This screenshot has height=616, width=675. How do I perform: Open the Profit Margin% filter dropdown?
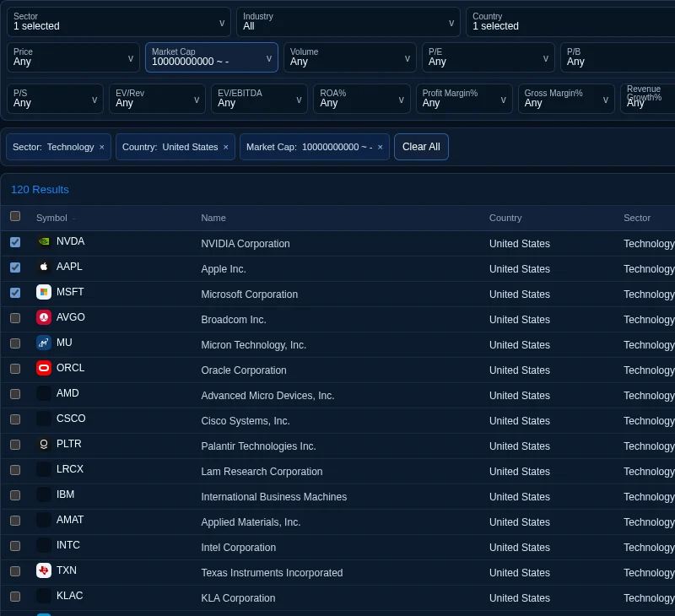[464, 99]
